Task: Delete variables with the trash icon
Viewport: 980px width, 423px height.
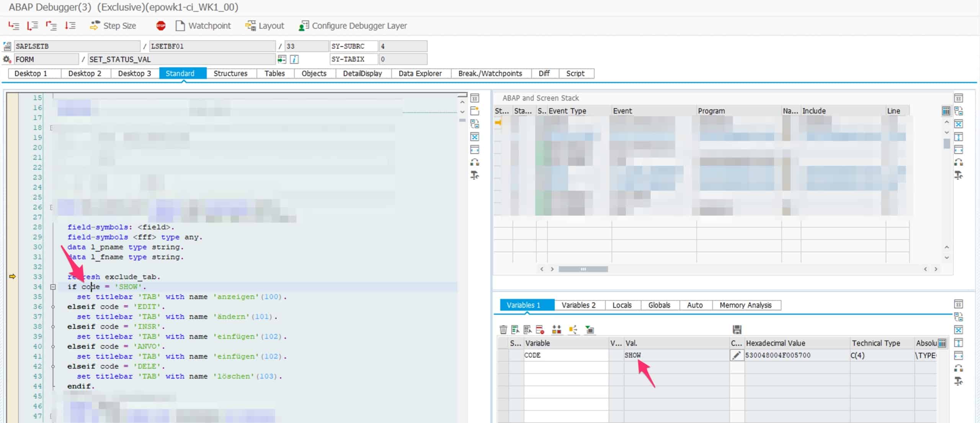Action: (x=503, y=329)
